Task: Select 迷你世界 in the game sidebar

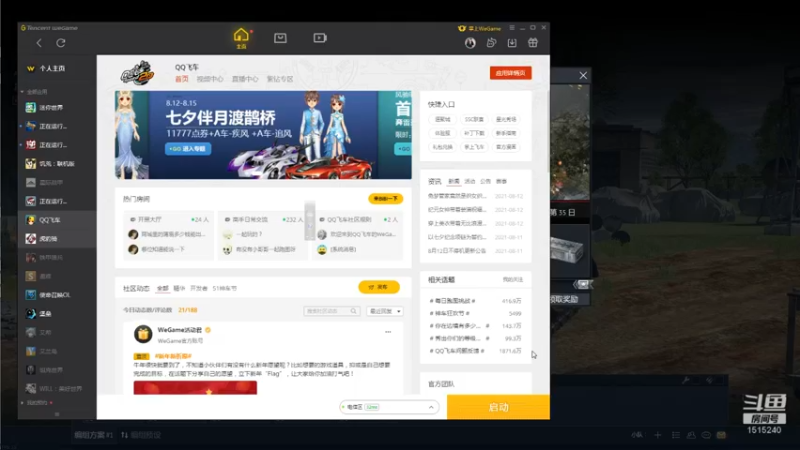Action: (57, 108)
